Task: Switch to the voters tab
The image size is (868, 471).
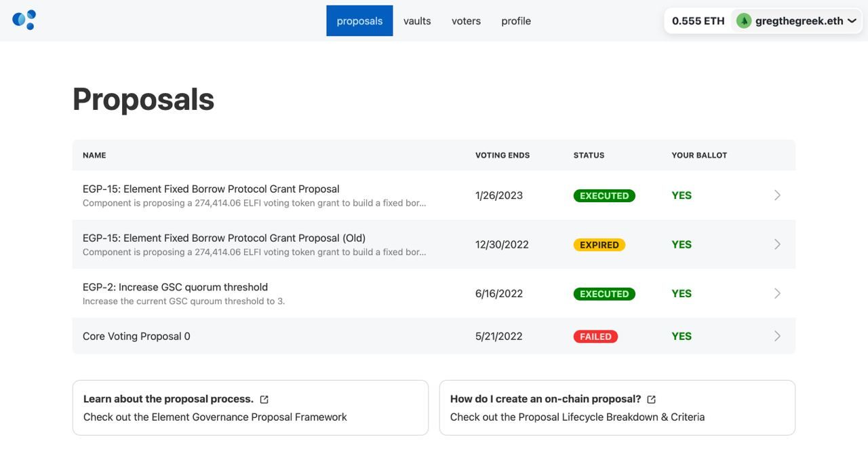Action: pyautogui.click(x=466, y=21)
